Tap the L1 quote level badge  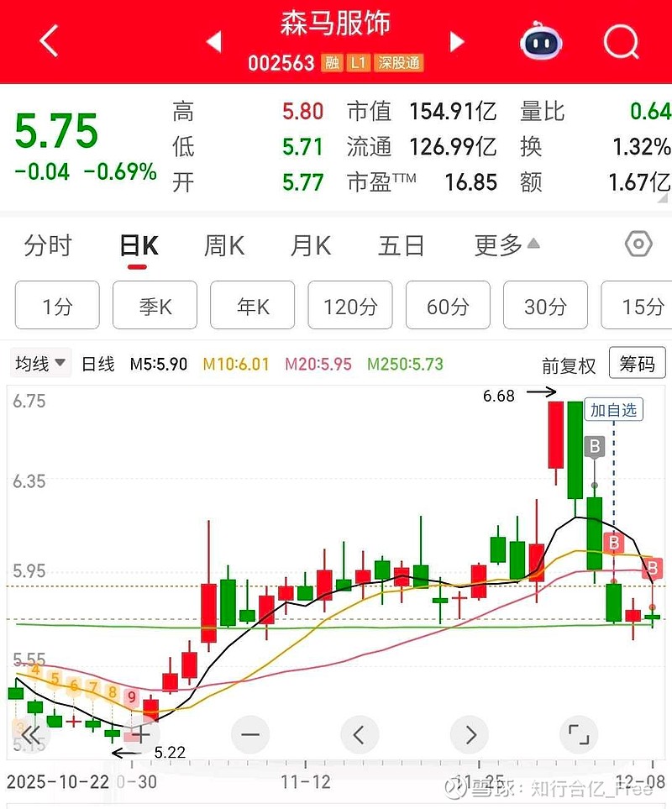[x=359, y=63]
